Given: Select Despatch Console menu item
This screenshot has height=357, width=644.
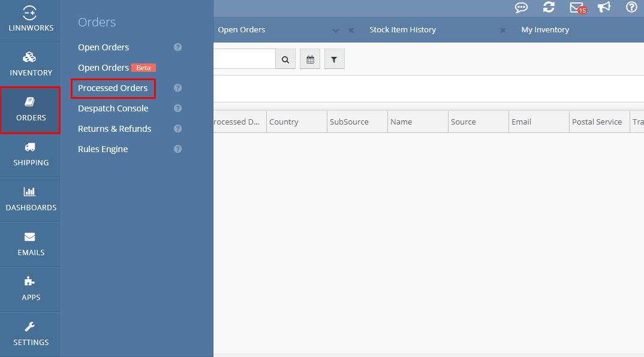Looking at the screenshot, I should tap(113, 108).
